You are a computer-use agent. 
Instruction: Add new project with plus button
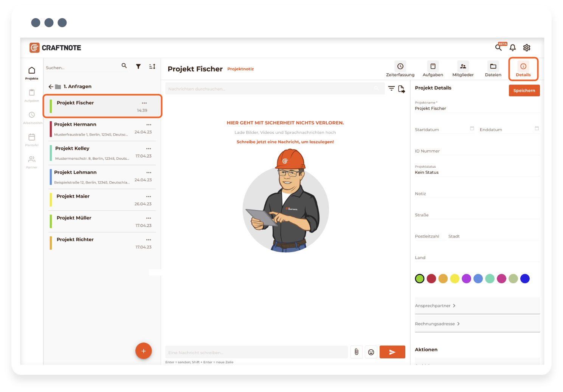coord(144,351)
